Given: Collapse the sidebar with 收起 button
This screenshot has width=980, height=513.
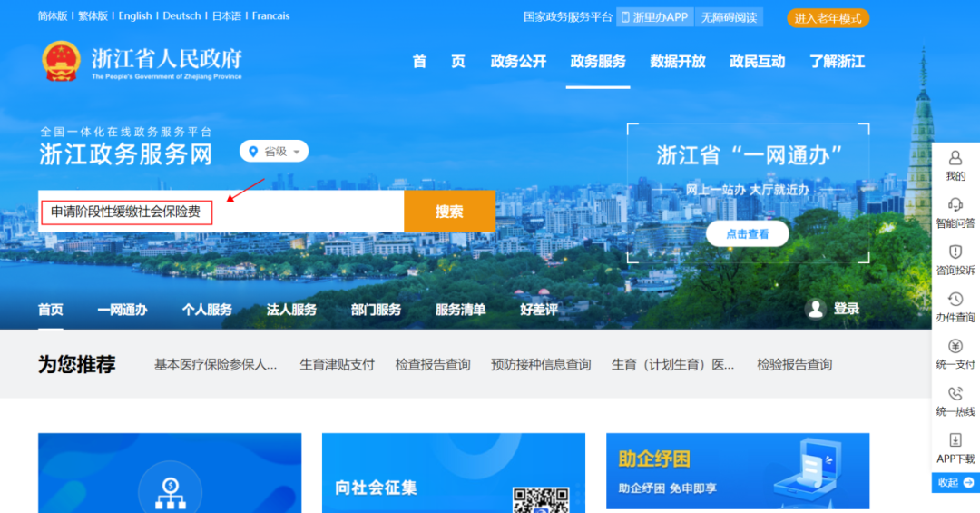Looking at the screenshot, I should click(x=955, y=483).
